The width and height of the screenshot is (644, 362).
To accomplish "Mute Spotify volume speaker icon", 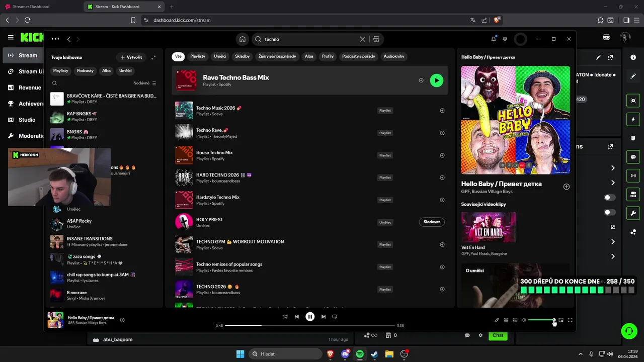I will pyautogui.click(x=524, y=320).
